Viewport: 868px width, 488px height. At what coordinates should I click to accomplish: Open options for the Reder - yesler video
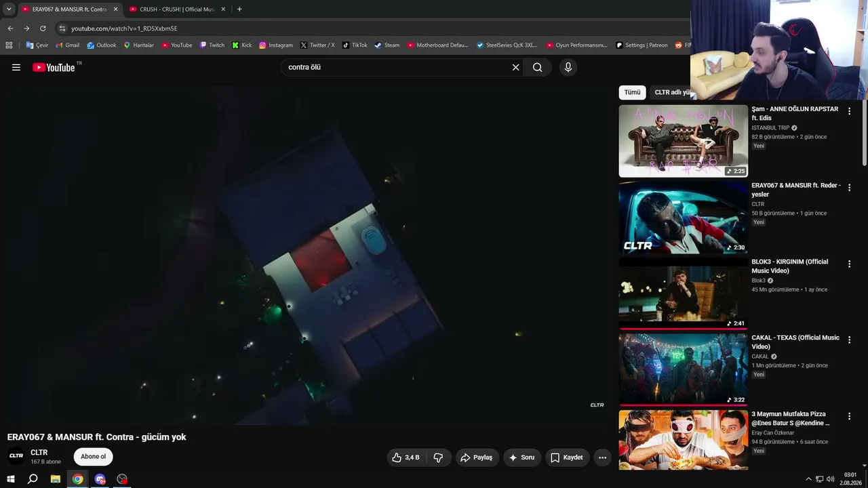pos(849,187)
